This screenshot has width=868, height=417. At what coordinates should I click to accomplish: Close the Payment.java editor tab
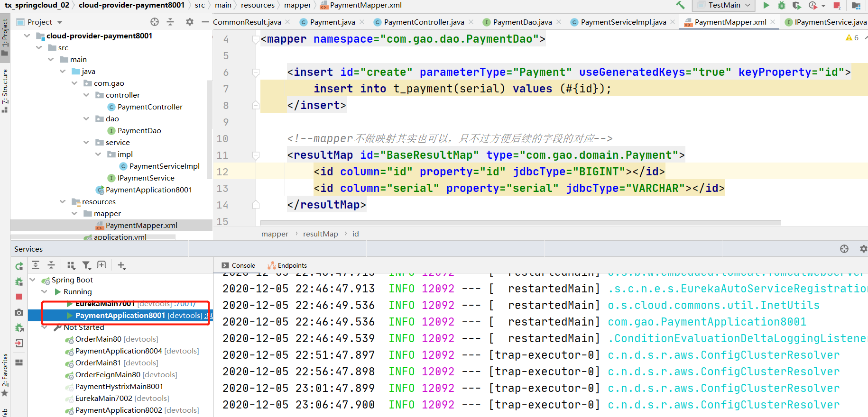click(362, 22)
